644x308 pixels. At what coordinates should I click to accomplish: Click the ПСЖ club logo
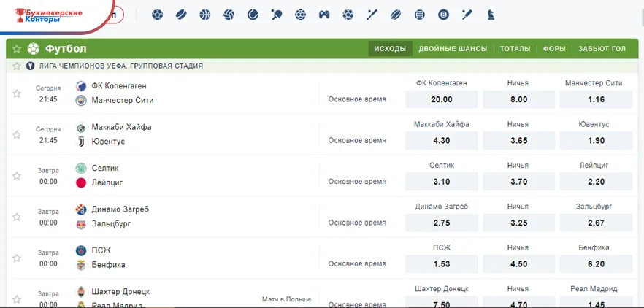tap(81, 250)
